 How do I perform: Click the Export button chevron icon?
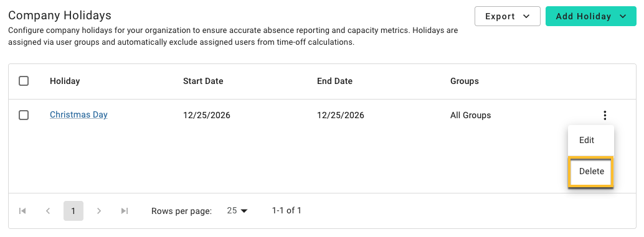click(x=526, y=16)
